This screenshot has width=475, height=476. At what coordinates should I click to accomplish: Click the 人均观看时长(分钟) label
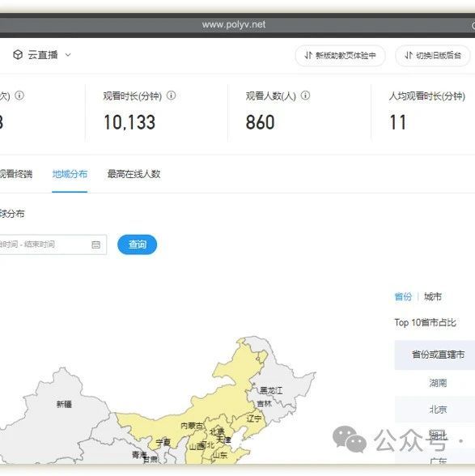pyautogui.click(x=427, y=96)
